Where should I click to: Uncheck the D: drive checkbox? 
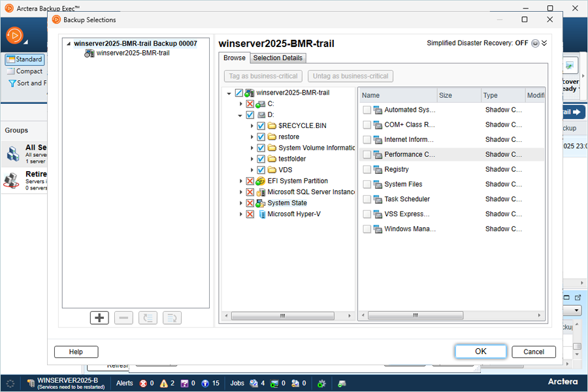pyautogui.click(x=250, y=115)
